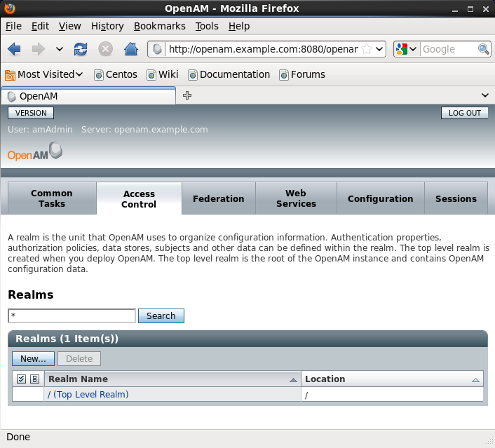Switch to the Federation tab
The image size is (495, 448).
[x=219, y=198]
